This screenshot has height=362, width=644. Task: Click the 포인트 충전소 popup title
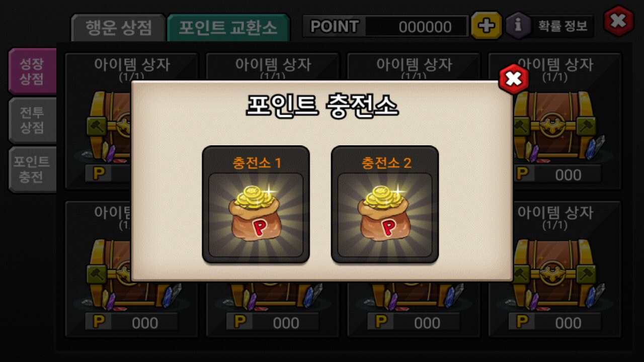322,106
